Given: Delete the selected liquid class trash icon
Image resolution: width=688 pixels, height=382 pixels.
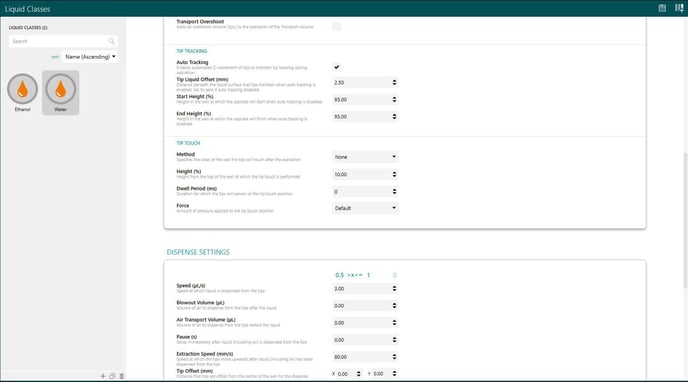Looking at the screenshot, I should 122,376.
